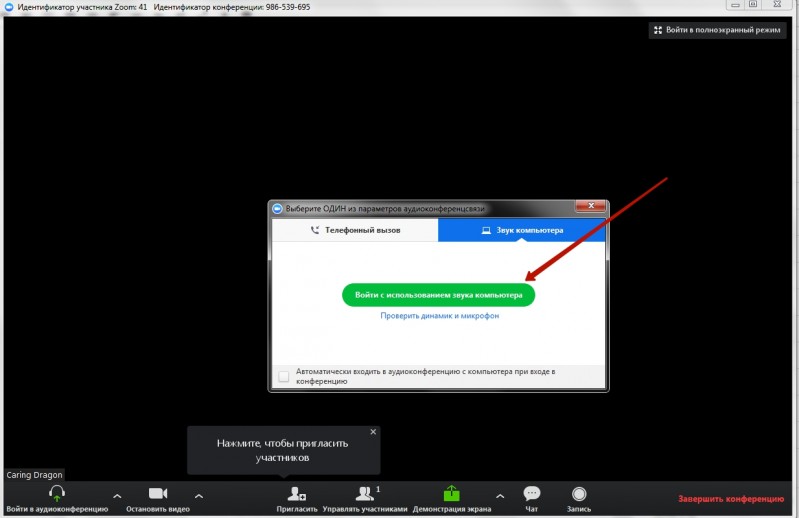Join audio conference via headphone icon
The image size is (799, 518).
click(57, 493)
